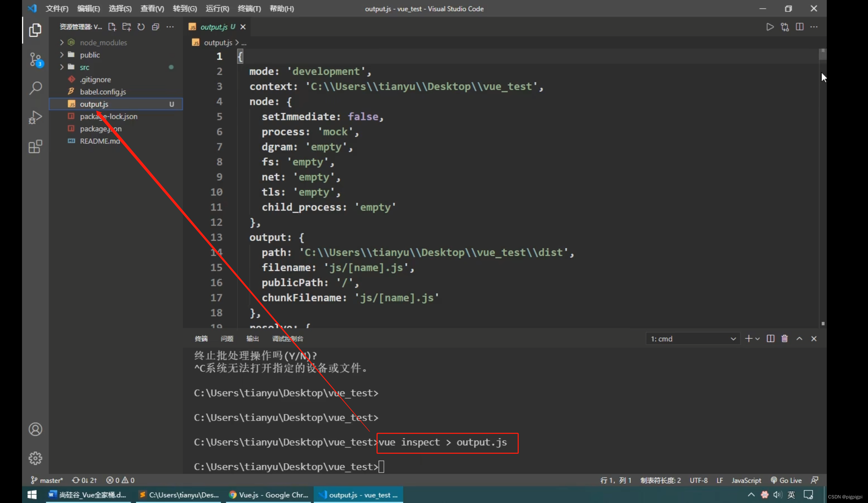Synchronize changes in status bar
Screen dimensions: 868x503
[x=84, y=480]
